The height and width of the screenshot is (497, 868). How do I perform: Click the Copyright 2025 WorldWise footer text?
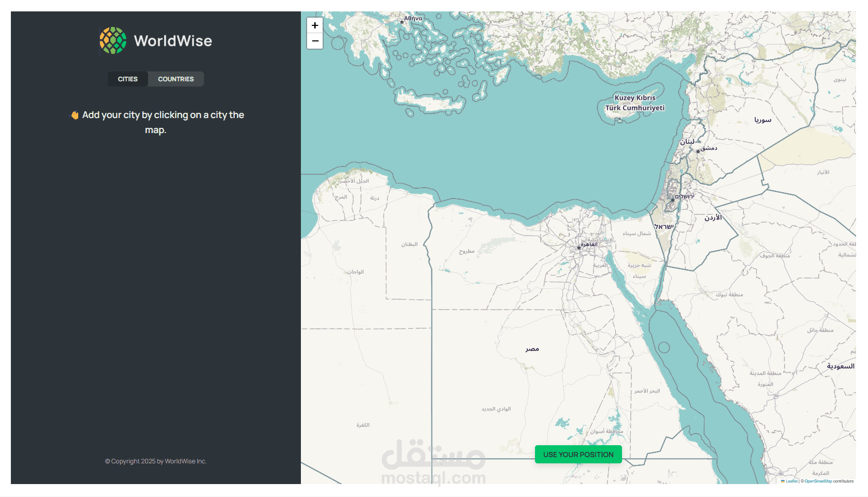click(x=156, y=461)
